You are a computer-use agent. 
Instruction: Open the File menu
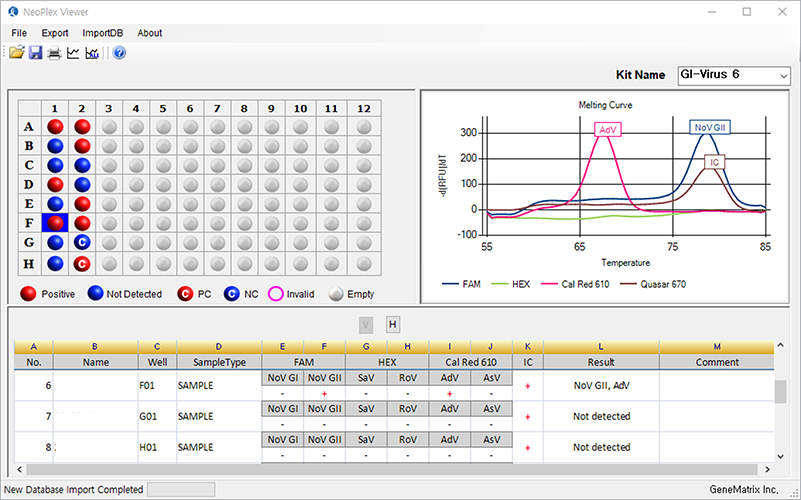[19, 33]
